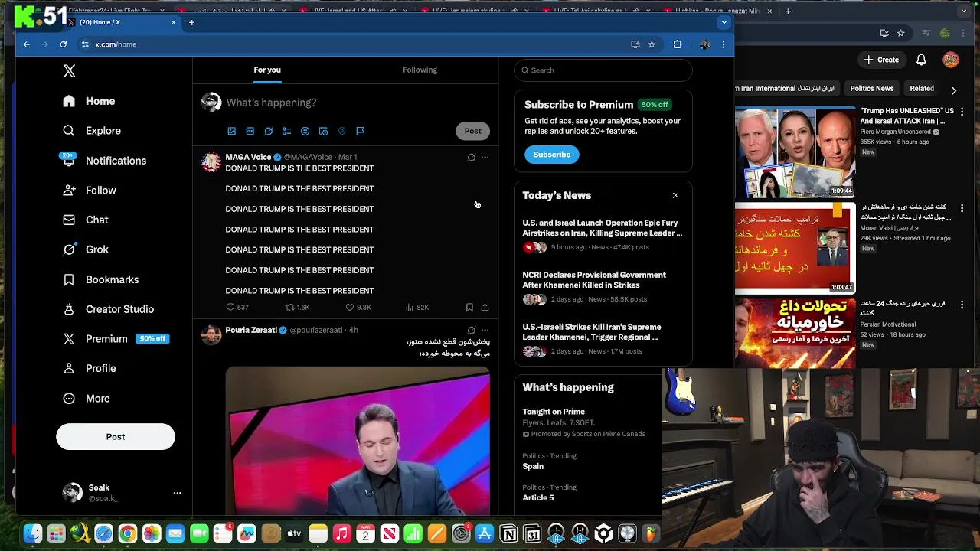Schedule the post with the calendar icon

point(323,131)
